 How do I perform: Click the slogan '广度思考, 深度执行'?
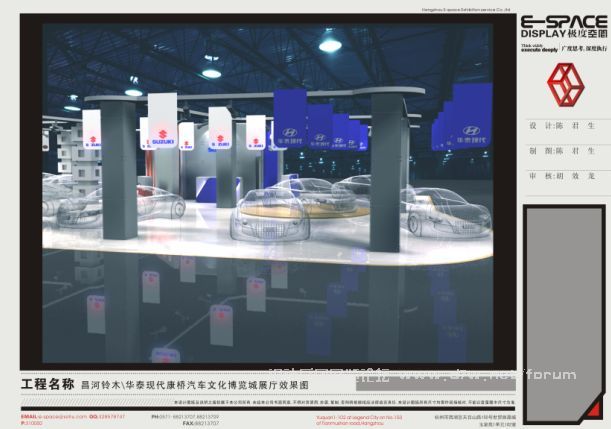click(x=584, y=48)
